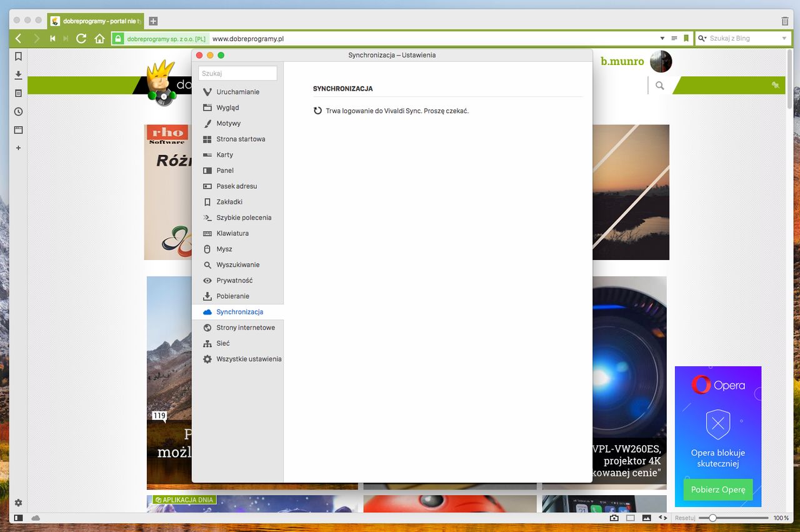Expand the search field suggestions arrow

[x=784, y=38]
